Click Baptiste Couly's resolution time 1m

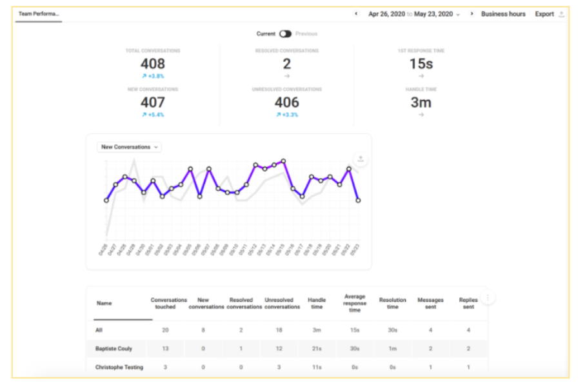click(x=392, y=349)
